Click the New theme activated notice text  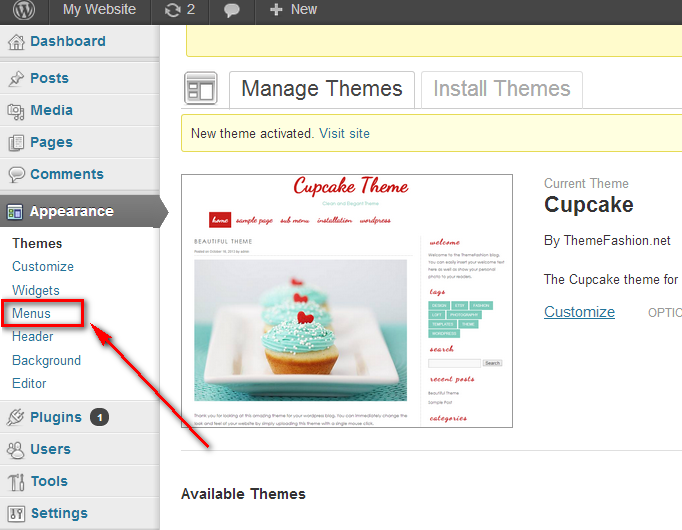tap(252, 133)
